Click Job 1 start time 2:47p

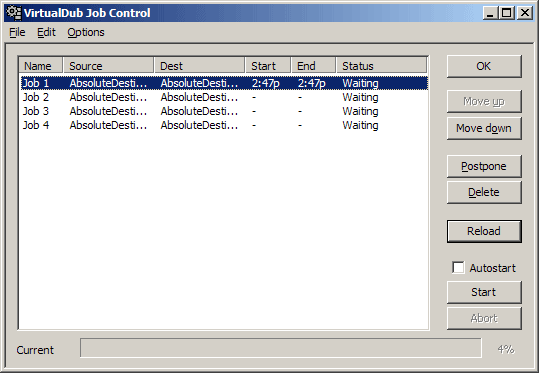266,83
